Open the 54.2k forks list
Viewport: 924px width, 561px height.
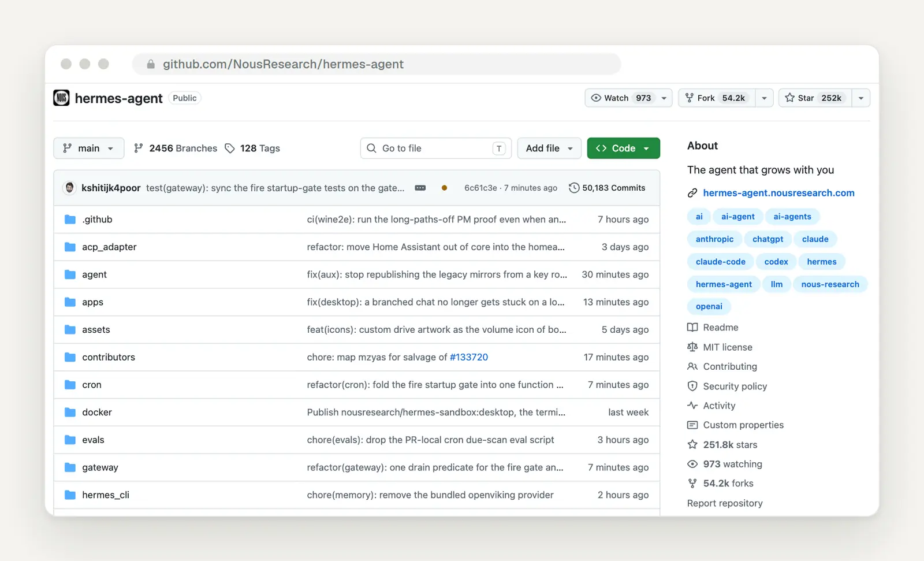pyautogui.click(x=721, y=484)
